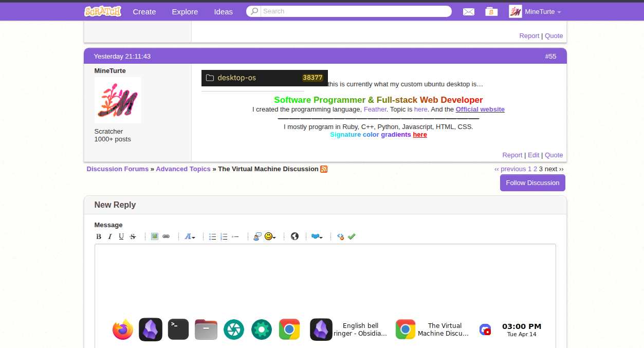Apply italic formatting in the editor
This screenshot has width=644, height=348.
(x=110, y=236)
